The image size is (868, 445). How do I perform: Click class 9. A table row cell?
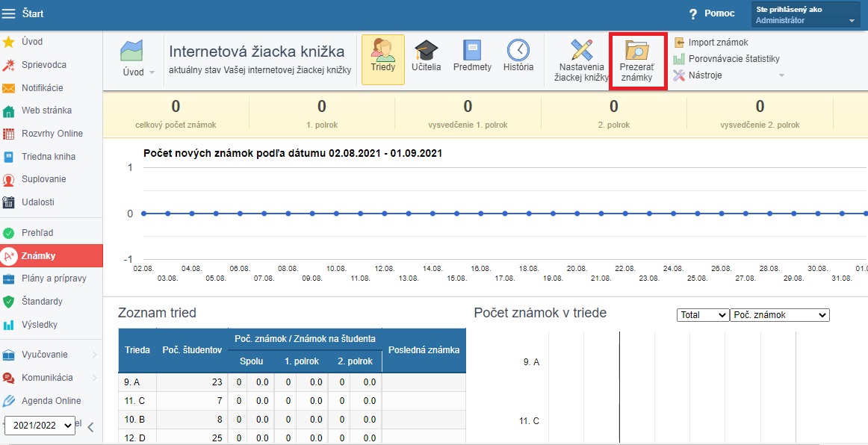click(137, 382)
